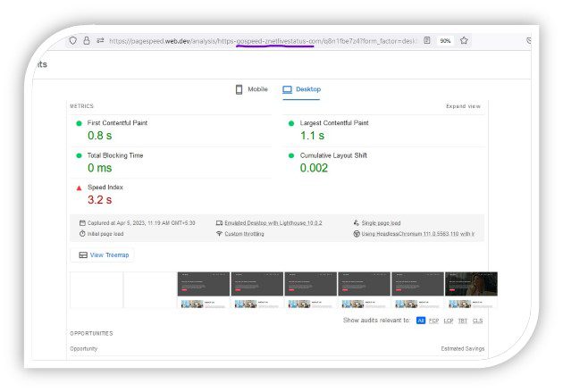Screen dimensions: 563x392
Task: Click the site security padlock icon
Action: pyautogui.click(x=87, y=40)
